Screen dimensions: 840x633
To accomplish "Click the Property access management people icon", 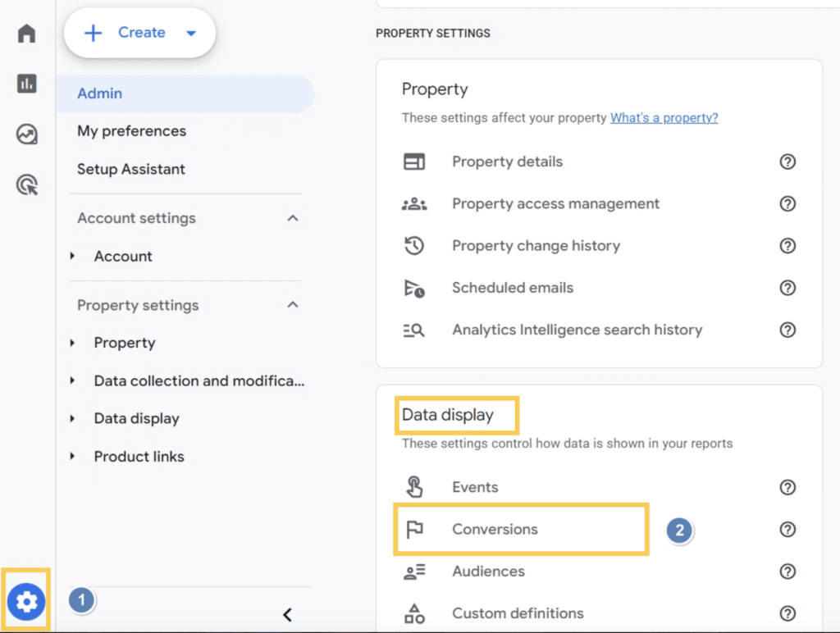I will click(414, 204).
